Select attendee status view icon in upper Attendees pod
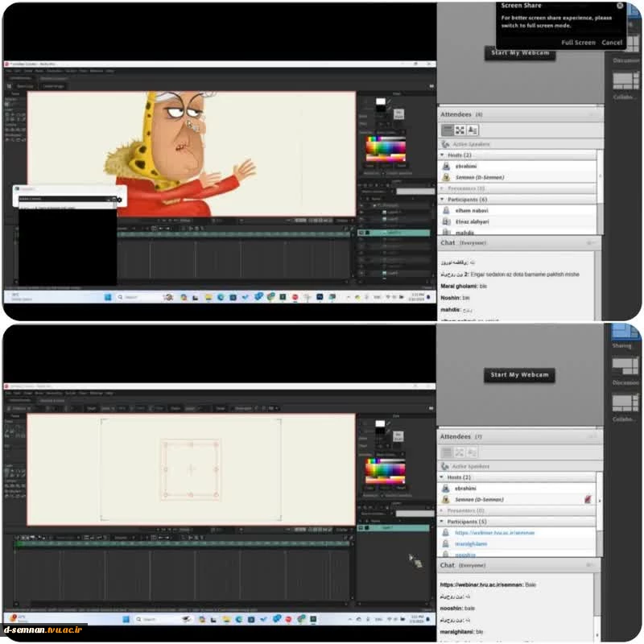 click(x=473, y=130)
